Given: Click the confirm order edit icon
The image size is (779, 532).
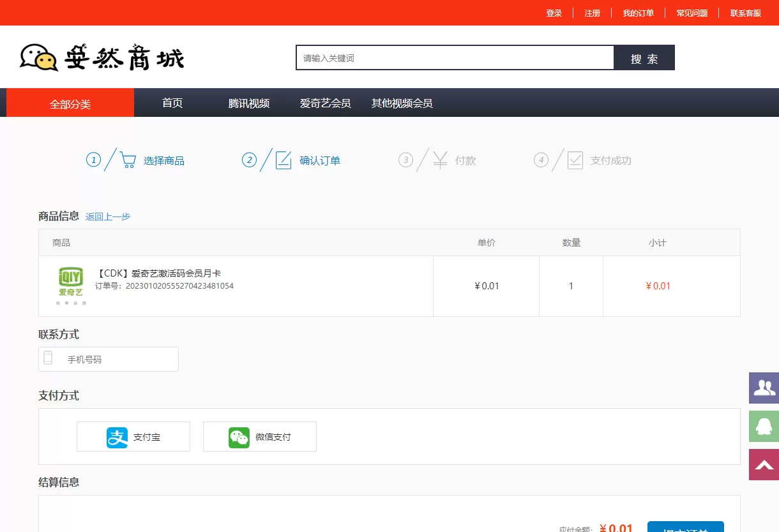Looking at the screenshot, I should pos(284,160).
